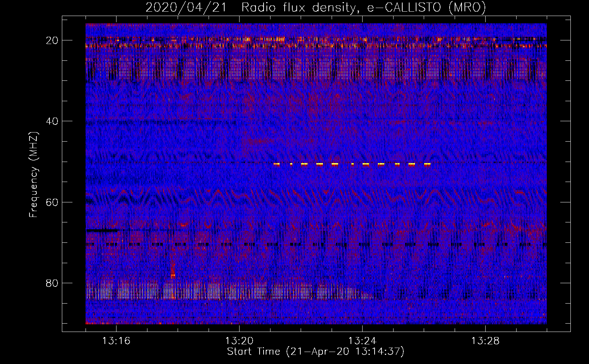This screenshot has width=589, height=364.
Task: Click the plot title "Radio flux density, e-CALLISTO (MRO)"
Action: coord(364,7)
